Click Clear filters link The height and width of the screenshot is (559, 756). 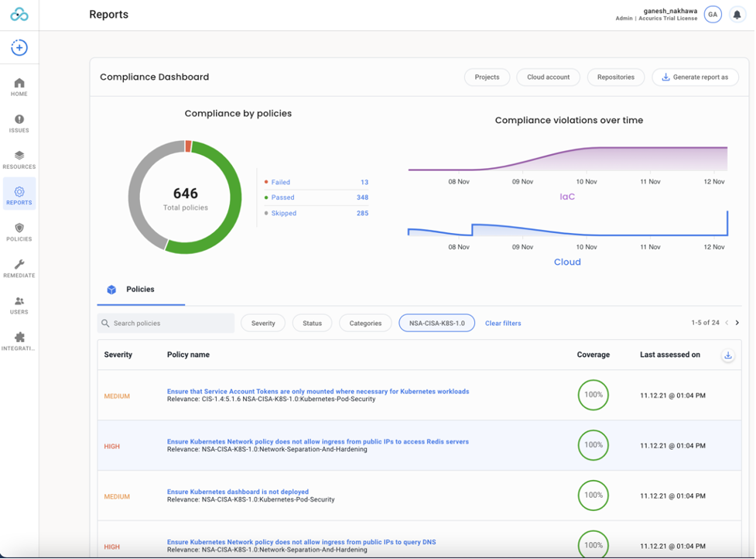[x=503, y=323]
